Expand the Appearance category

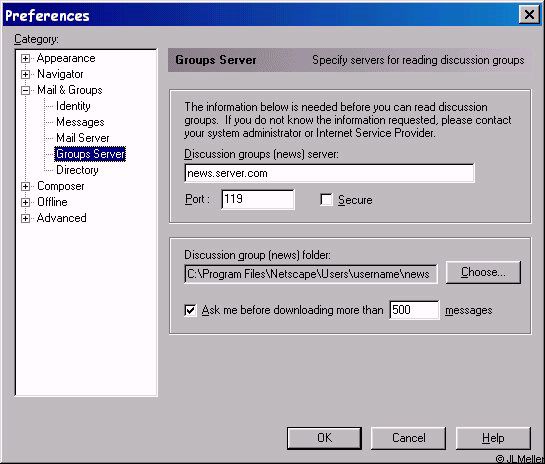25,58
